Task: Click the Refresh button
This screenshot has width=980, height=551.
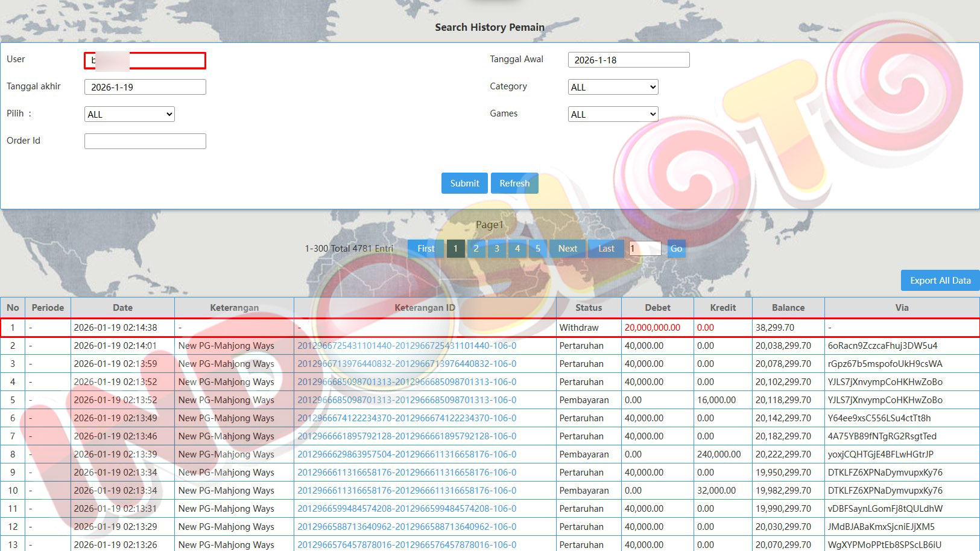Action: [x=514, y=183]
